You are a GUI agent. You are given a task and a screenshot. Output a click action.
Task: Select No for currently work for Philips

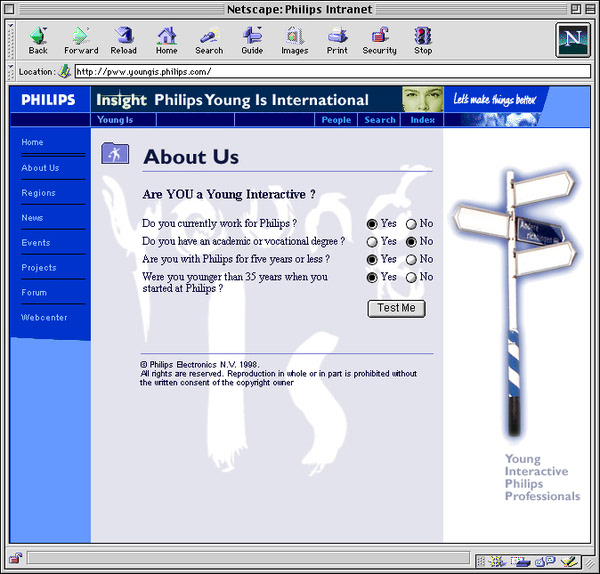[411, 224]
